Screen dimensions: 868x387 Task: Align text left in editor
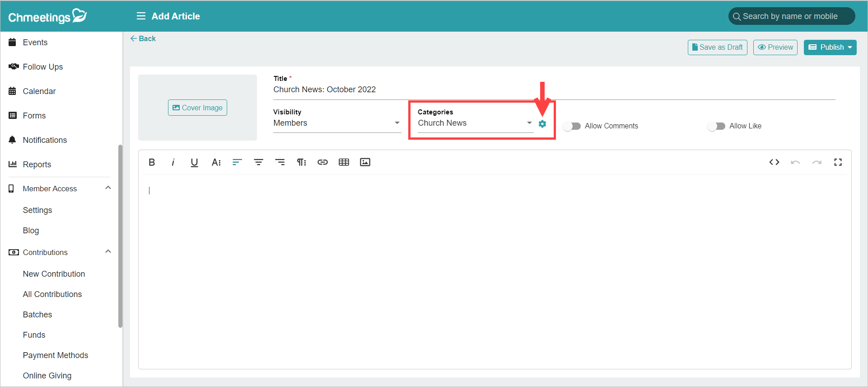[237, 162]
